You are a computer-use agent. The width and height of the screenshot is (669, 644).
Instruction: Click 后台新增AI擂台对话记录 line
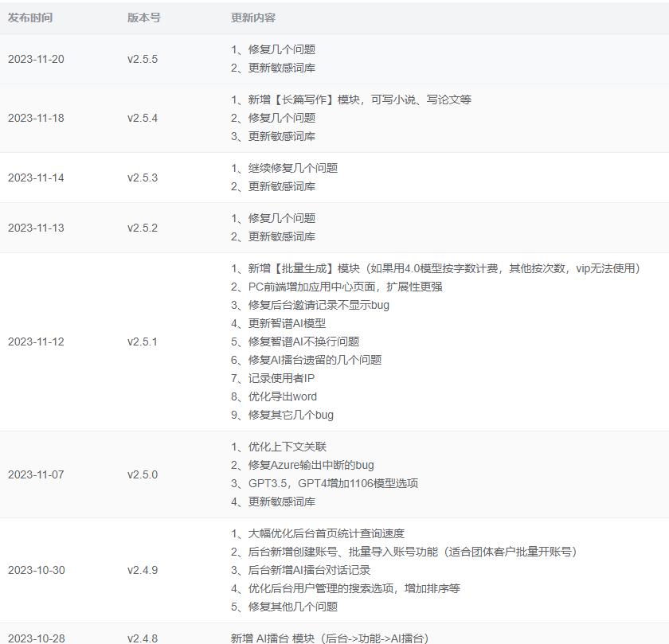[x=301, y=570]
